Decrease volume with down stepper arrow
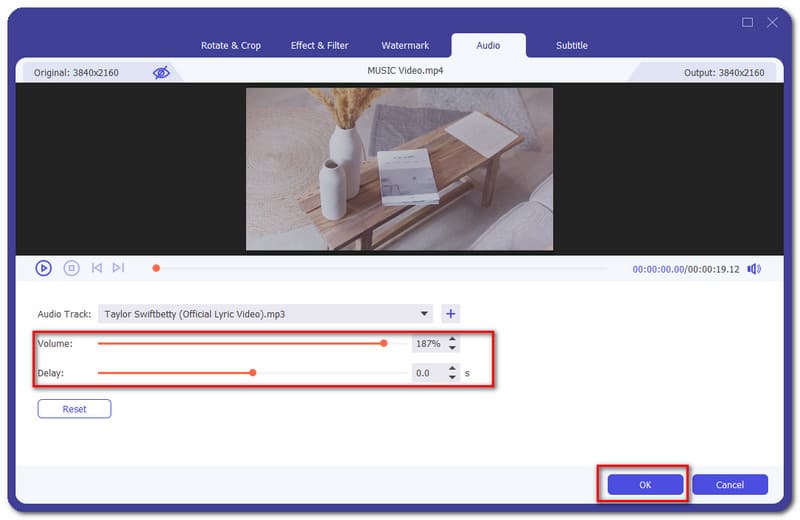This screenshot has height=520, width=800. pos(452,348)
